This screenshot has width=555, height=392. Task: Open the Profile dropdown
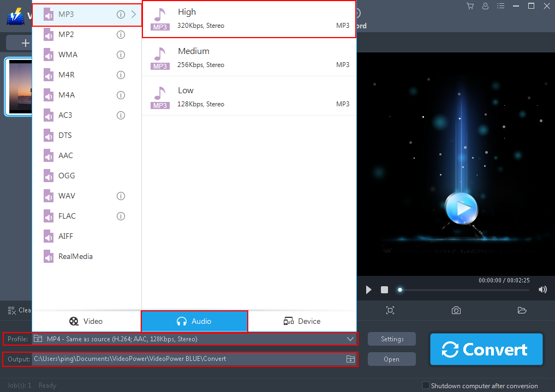coord(351,339)
